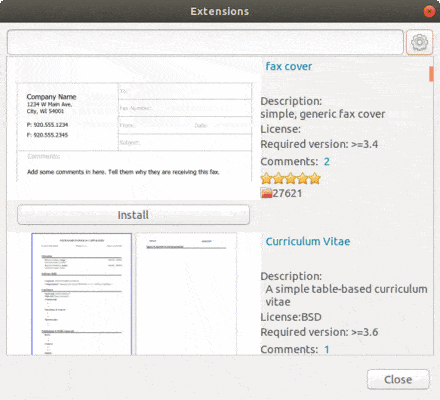Screen dimensions: 440x400
Task: Click the License:BSD text
Action: [x=291, y=317]
